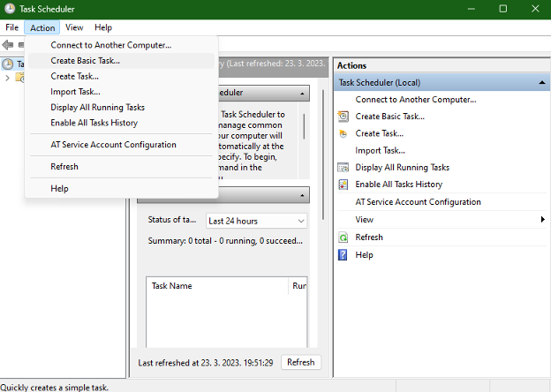Expand the Task Scheduler Library tree node
The height and width of the screenshot is (392, 551).
(7, 78)
